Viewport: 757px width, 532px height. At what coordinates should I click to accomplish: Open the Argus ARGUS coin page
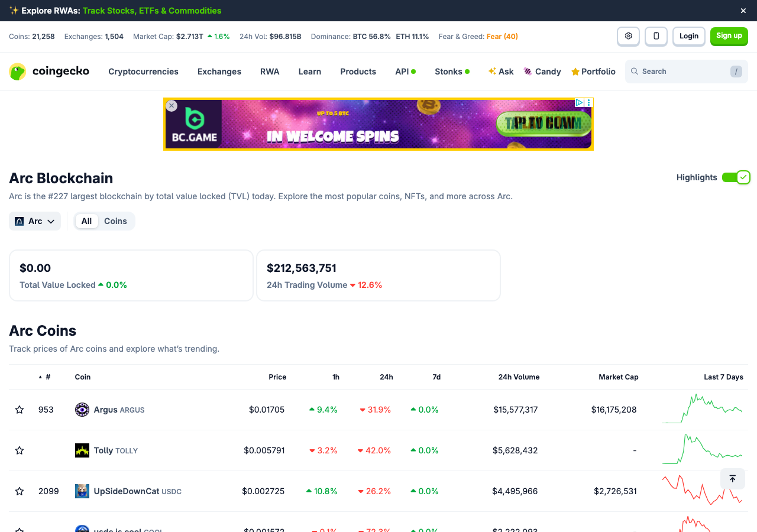[x=119, y=410]
